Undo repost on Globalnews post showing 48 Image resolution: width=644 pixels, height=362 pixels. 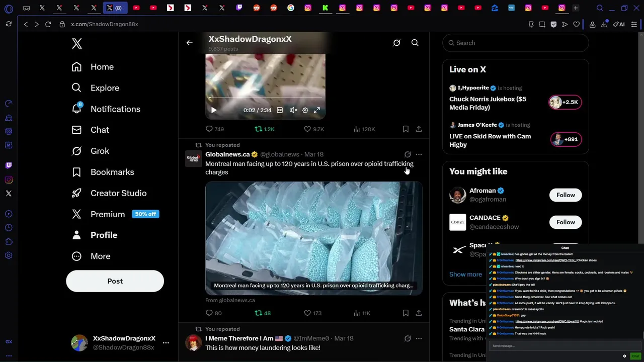pos(263,313)
